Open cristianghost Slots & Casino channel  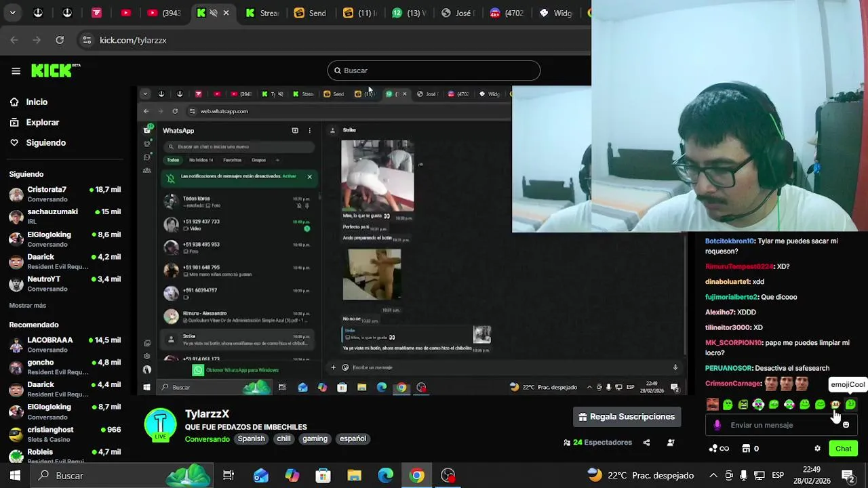pyautogui.click(x=65, y=434)
